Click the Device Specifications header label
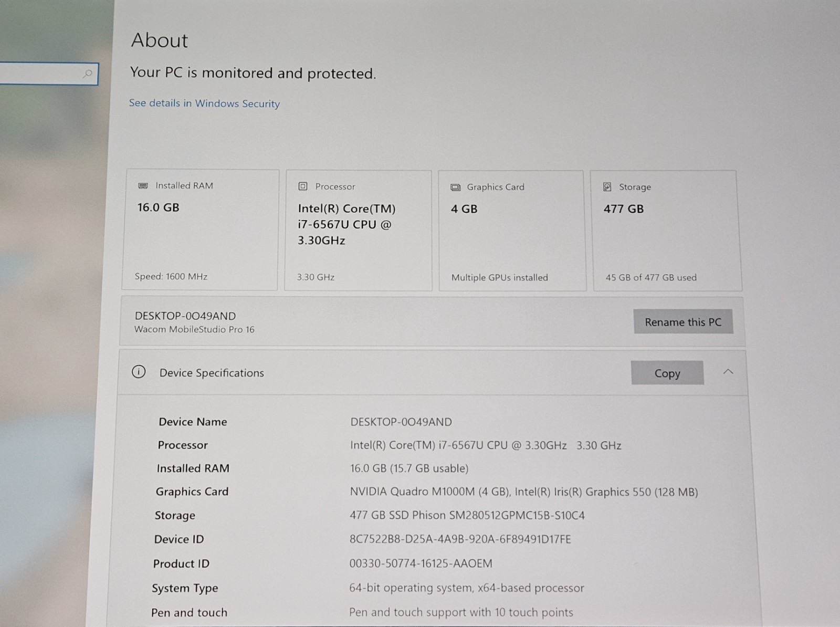Viewport: 840px width, 627px height. coord(212,373)
